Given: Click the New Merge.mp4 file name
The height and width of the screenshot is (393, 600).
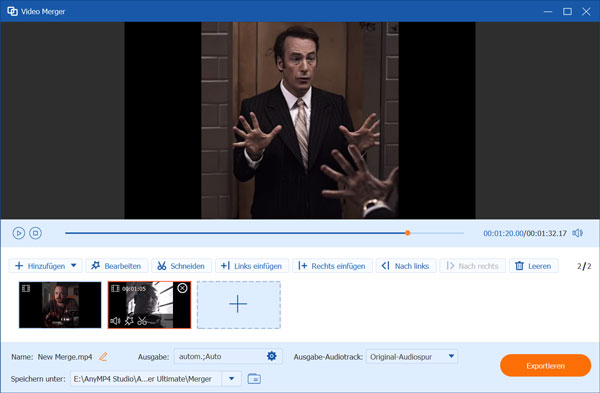Looking at the screenshot, I should [x=65, y=357].
